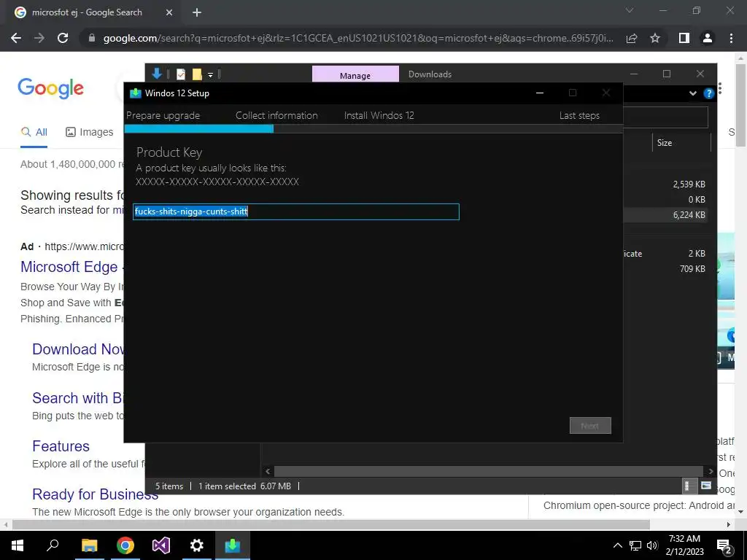This screenshot has width=747, height=560.
Task: Open the 'Download Now' link
Action: coord(77,349)
